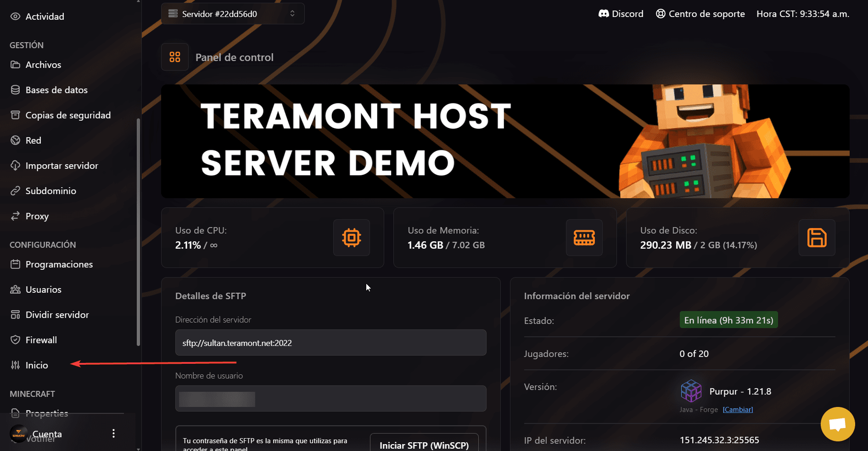Select the Teramont account avatar

[19, 434]
